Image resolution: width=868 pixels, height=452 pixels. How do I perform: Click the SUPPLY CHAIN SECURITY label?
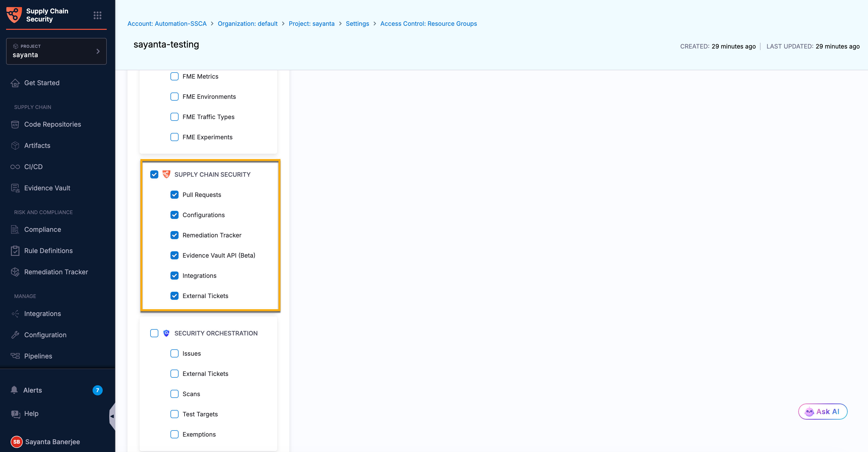pos(212,174)
